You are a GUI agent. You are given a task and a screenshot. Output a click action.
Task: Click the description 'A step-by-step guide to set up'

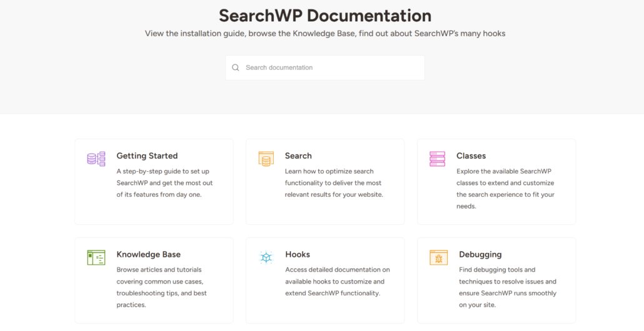click(163, 172)
